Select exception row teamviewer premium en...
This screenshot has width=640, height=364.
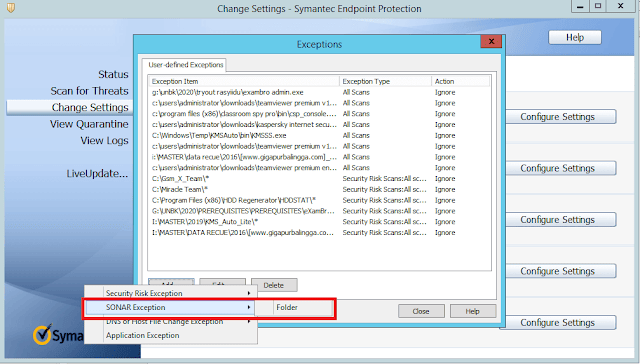coord(320,168)
